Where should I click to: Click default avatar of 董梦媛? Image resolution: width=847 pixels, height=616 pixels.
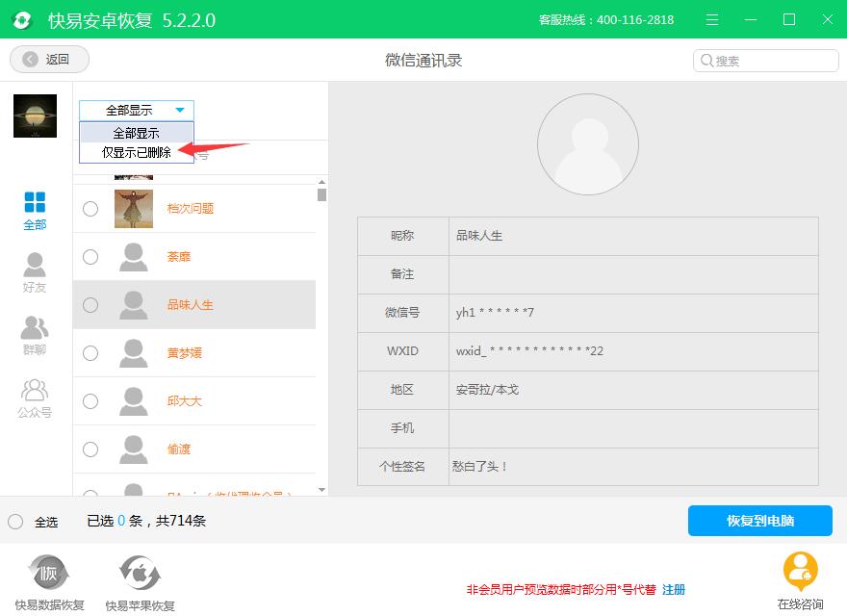point(134,353)
